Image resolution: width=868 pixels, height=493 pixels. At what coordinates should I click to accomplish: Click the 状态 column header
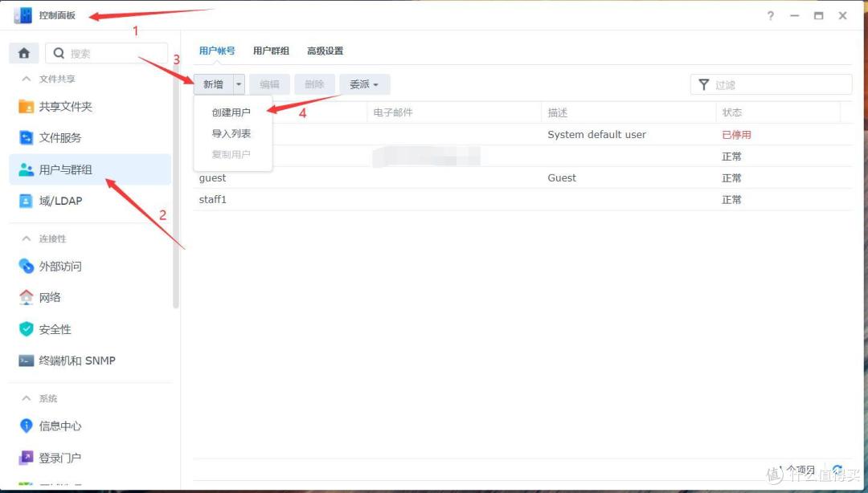[x=778, y=112]
